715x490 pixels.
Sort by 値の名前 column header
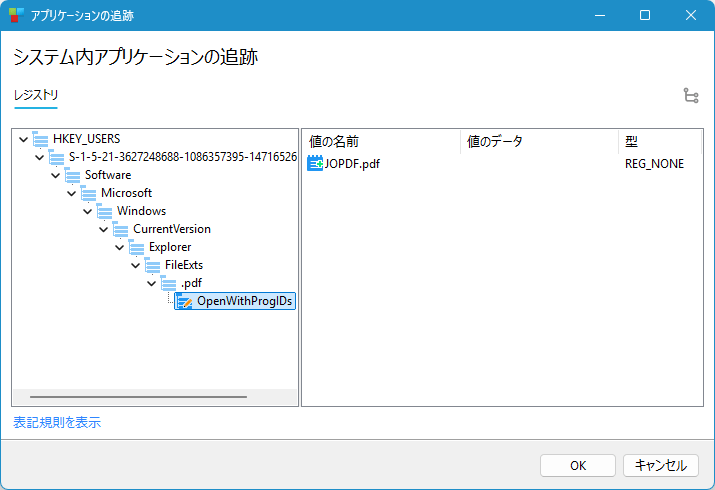pyautogui.click(x=380, y=141)
